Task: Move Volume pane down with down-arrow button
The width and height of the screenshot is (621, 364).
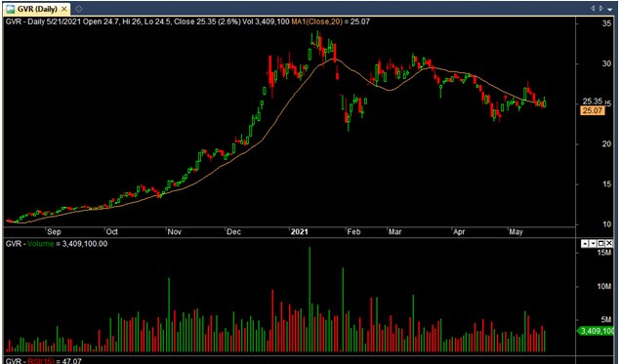Action: tap(593, 244)
